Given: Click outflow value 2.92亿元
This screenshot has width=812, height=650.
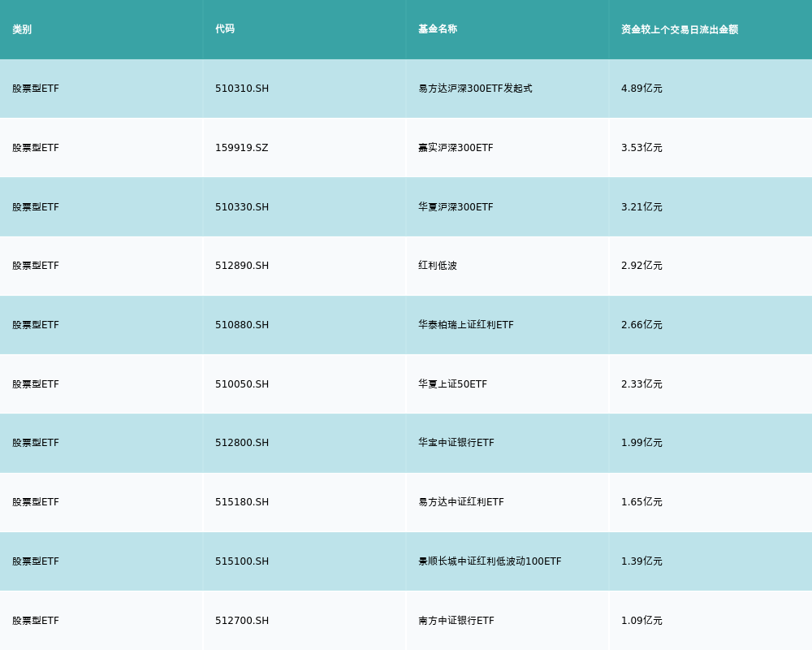Looking at the screenshot, I should 641,266.
